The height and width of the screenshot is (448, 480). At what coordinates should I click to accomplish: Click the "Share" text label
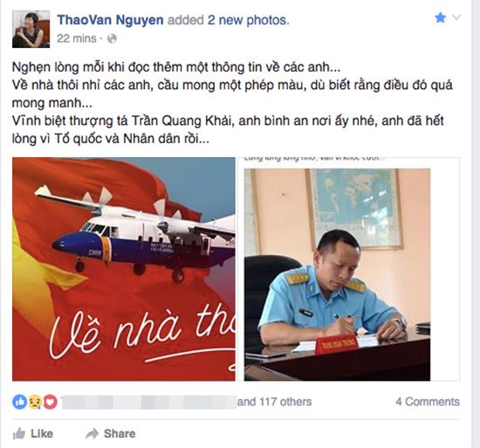pyautogui.click(x=120, y=434)
